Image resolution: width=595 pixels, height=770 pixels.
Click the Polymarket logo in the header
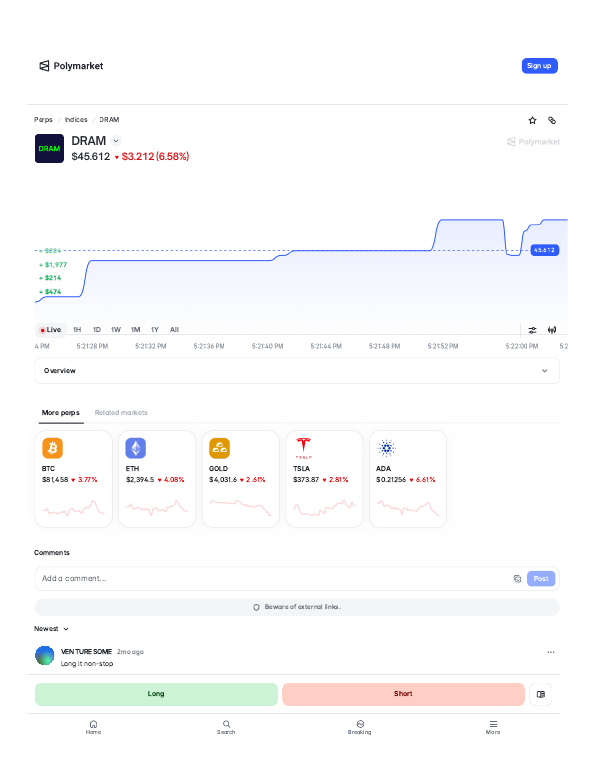click(71, 66)
